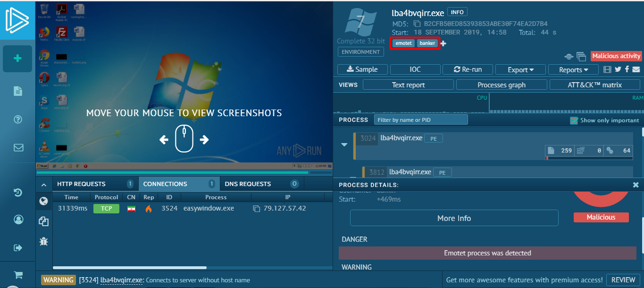The height and width of the screenshot is (288, 644).
Task: Toggle Show only important checkbox
Action: coord(574,120)
